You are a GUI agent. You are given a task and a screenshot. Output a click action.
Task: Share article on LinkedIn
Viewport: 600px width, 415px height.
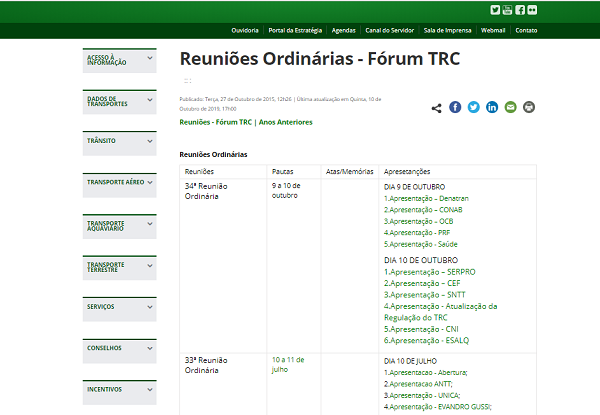click(492, 107)
